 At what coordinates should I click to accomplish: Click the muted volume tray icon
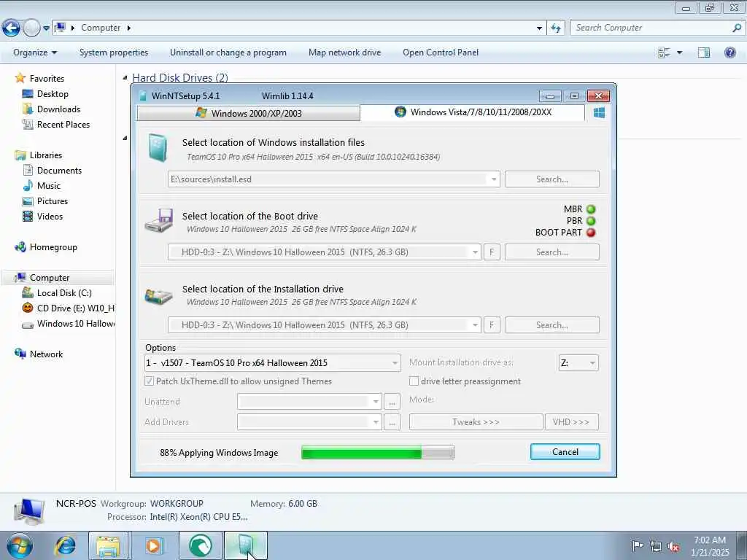[673, 546]
